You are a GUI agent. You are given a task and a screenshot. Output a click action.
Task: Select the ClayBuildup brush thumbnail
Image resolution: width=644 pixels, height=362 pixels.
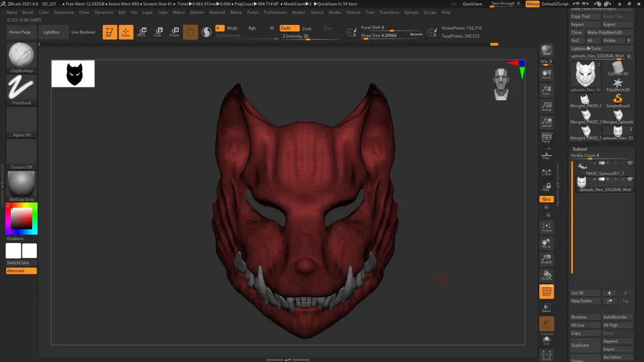tap(21, 56)
